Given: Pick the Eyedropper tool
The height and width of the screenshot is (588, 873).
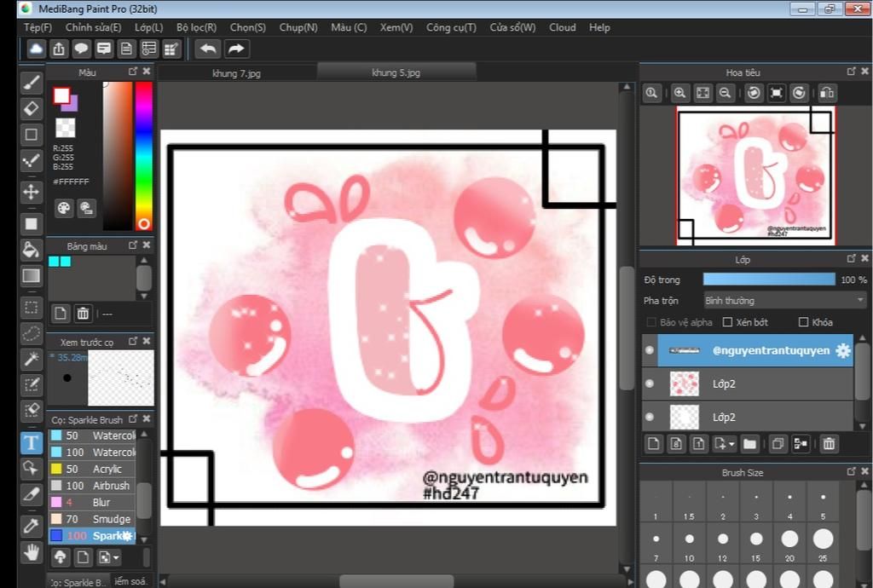Looking at the screenshot, I should [32, 525].
